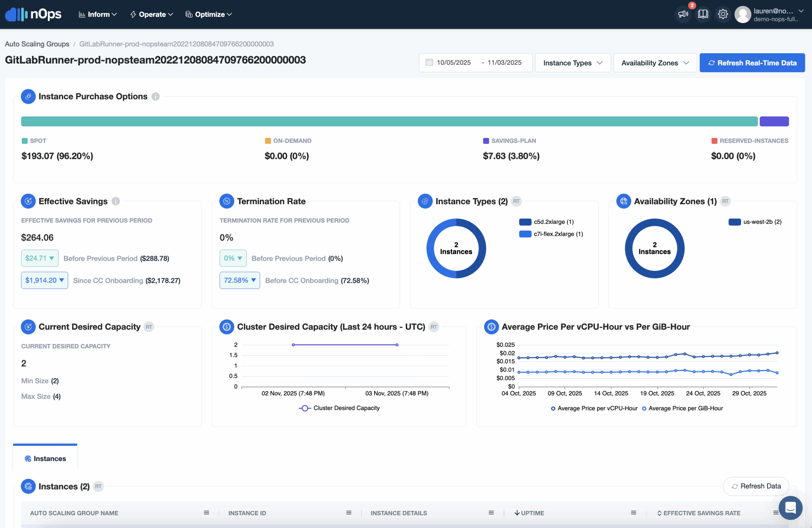Click the Instance ID column menu icon

[349, 513]
